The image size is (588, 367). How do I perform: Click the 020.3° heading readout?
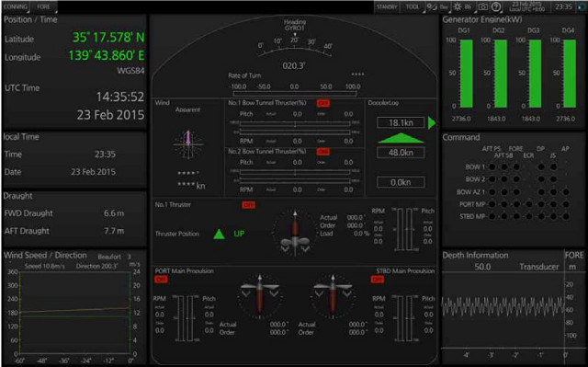294,66
